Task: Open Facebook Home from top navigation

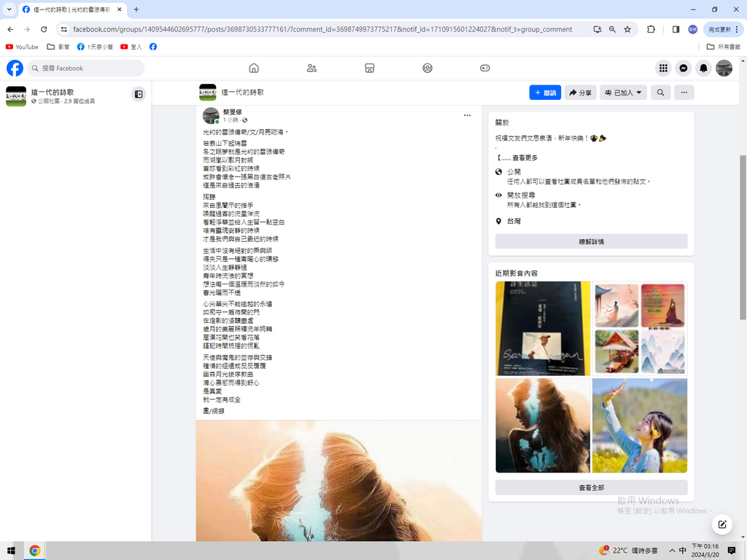Action: 254,68
